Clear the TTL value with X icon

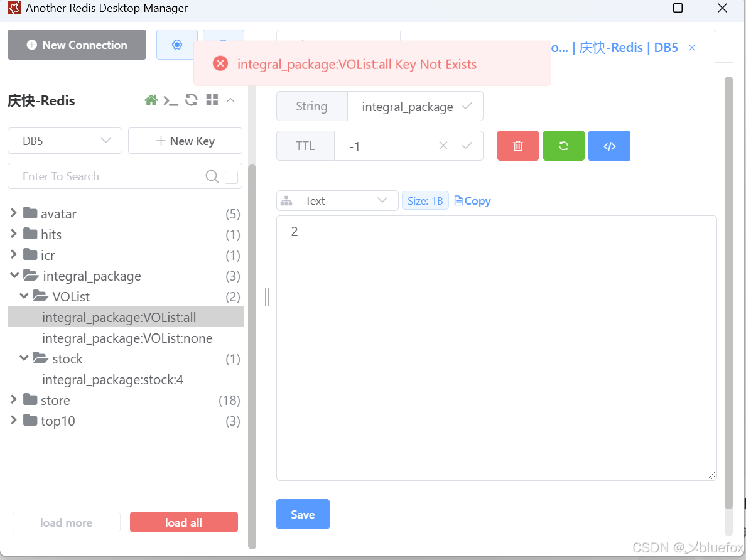point(443,146)
